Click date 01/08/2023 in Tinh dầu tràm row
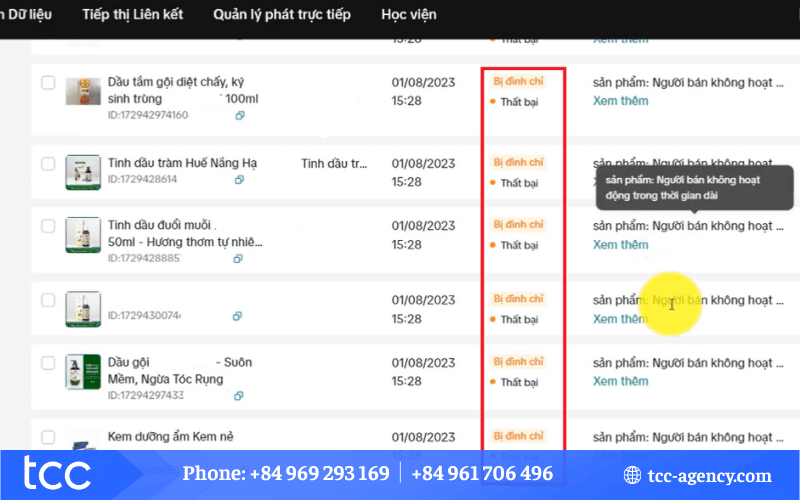This screenshot has width=800, height=500. (x=423, y=164)
